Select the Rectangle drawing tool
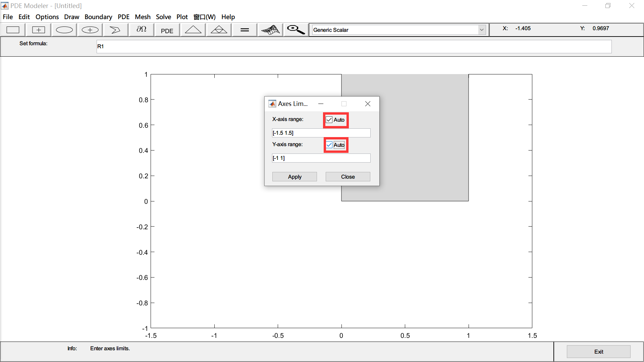Viewport: 644px width, 362px height. (13, 29)
